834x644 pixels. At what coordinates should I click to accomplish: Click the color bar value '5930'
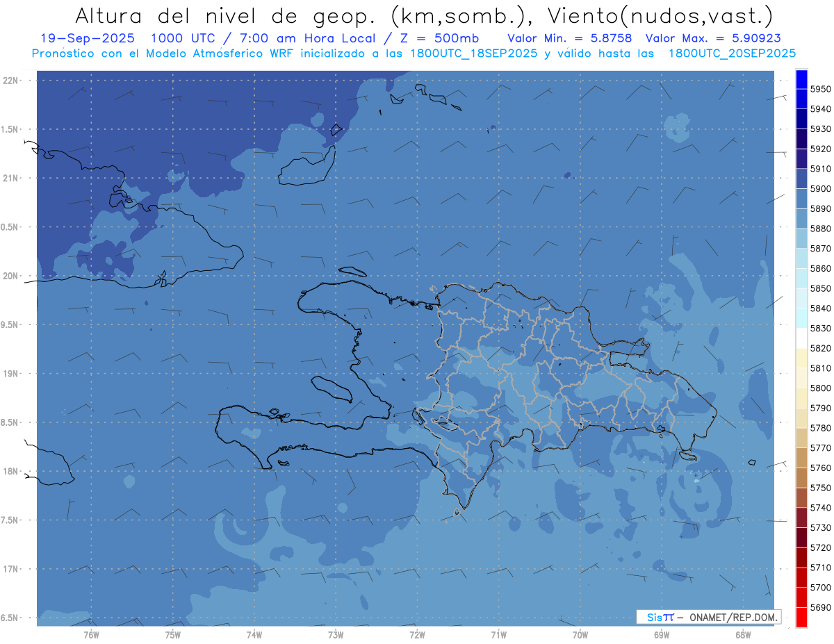[821, 129]
